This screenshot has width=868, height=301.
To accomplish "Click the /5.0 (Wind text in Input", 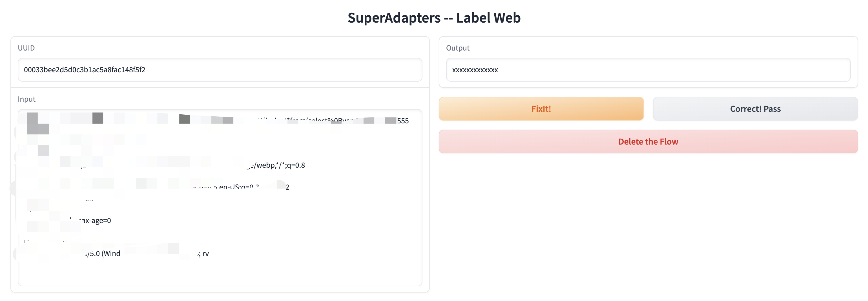I will coord(103,253).
